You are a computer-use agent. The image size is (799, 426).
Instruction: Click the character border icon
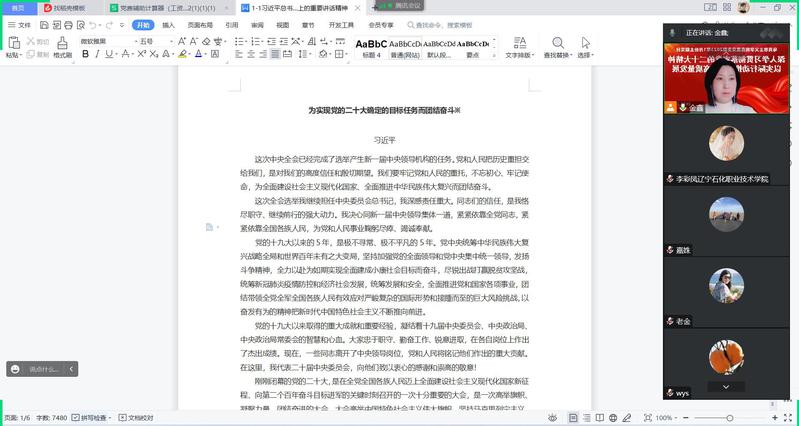pyautogui.click(x=215, y=54)
